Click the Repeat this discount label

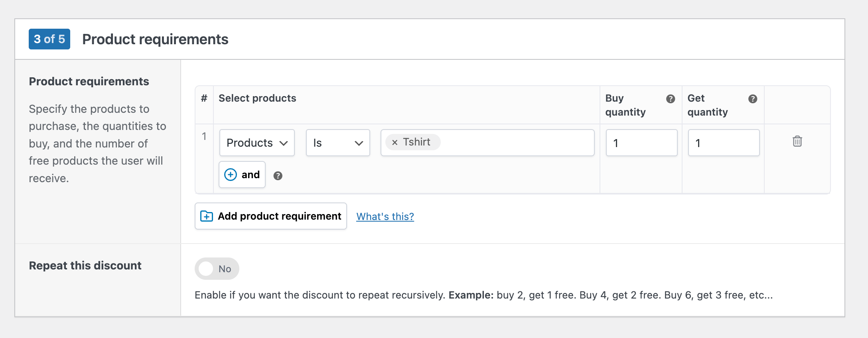point(85,265)
